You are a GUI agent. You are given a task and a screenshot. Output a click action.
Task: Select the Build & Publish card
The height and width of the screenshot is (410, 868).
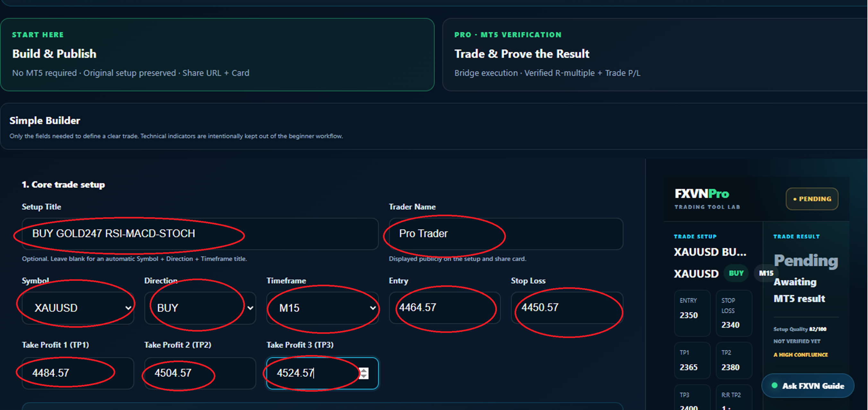217,55
